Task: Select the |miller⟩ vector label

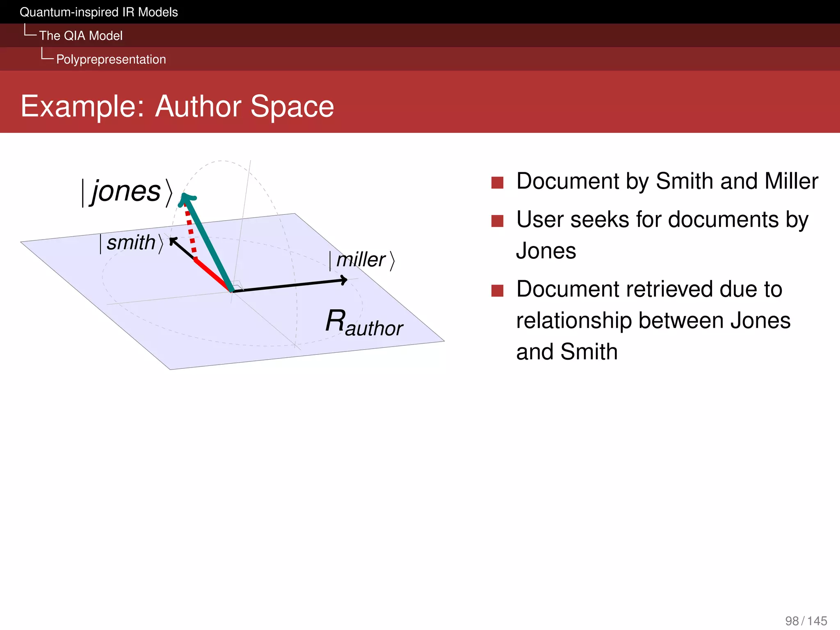Action: point(362,260)
